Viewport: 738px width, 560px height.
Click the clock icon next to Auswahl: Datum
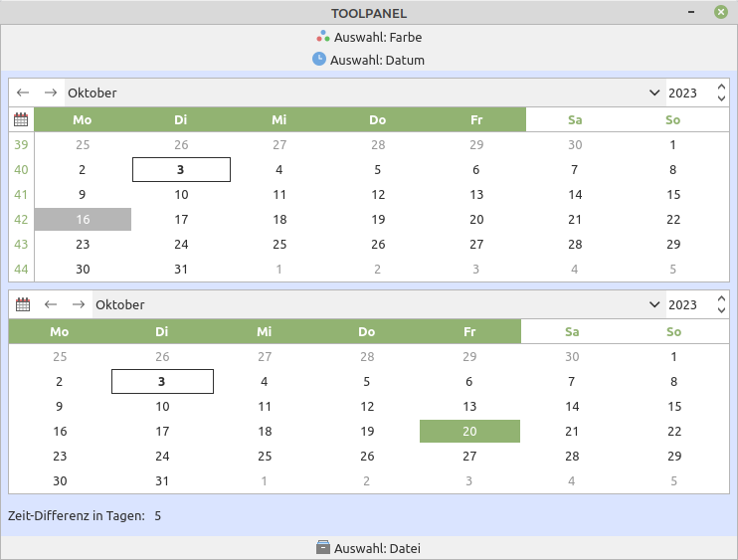[319, 59]
